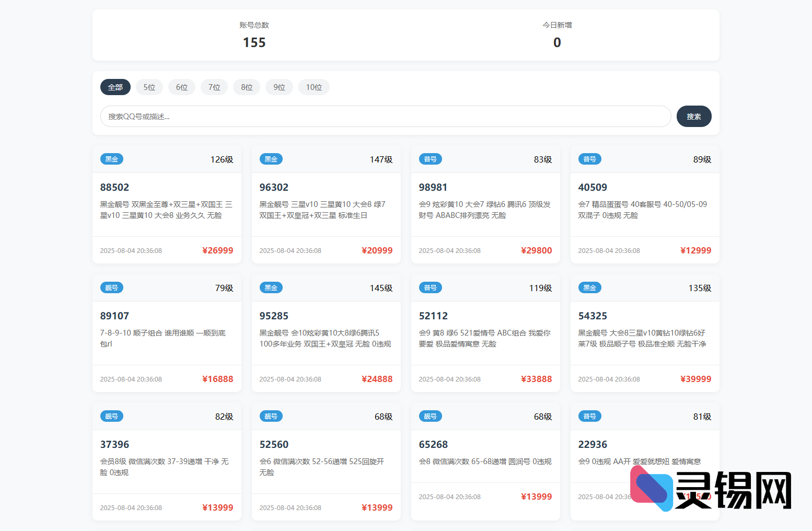Click the 黑金 badge on card 54325
This screenshot has width=812, height=531.
click(589, 288)
